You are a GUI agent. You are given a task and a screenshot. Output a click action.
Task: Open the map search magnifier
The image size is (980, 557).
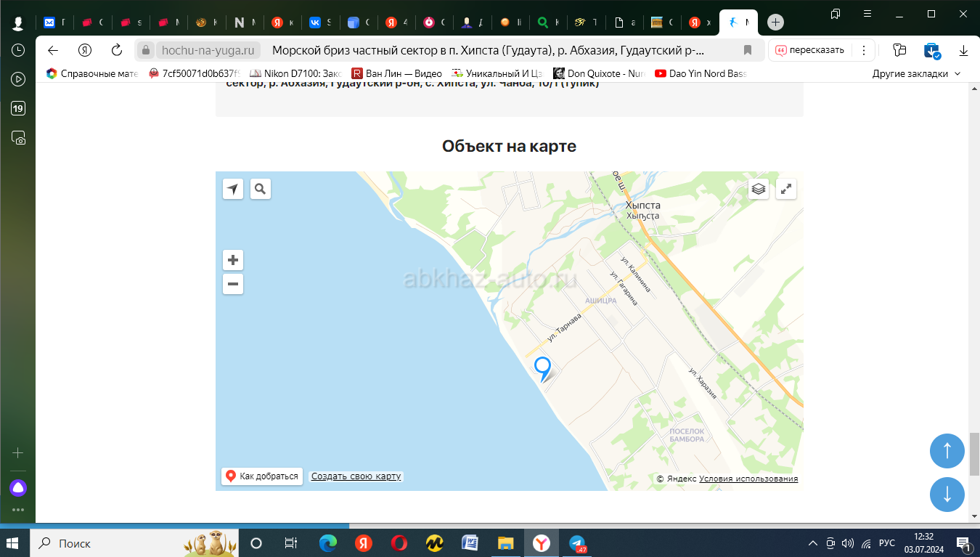pos(260,190)
